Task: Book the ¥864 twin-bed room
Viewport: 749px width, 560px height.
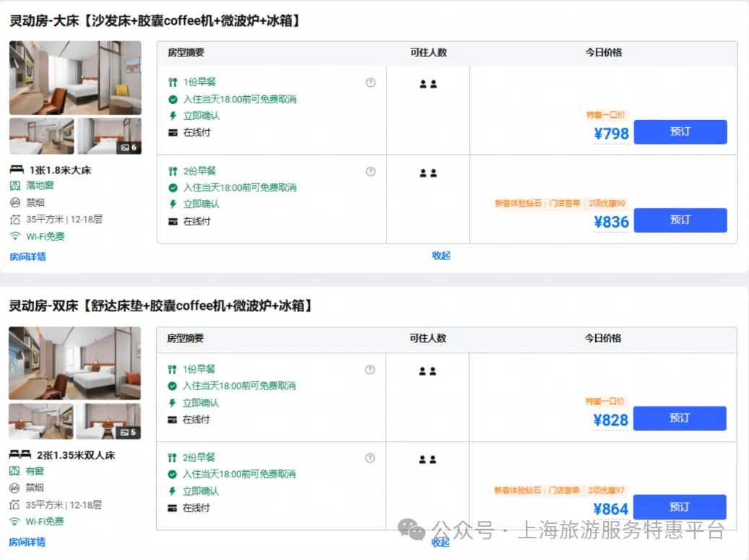Action: click(679, 507)
